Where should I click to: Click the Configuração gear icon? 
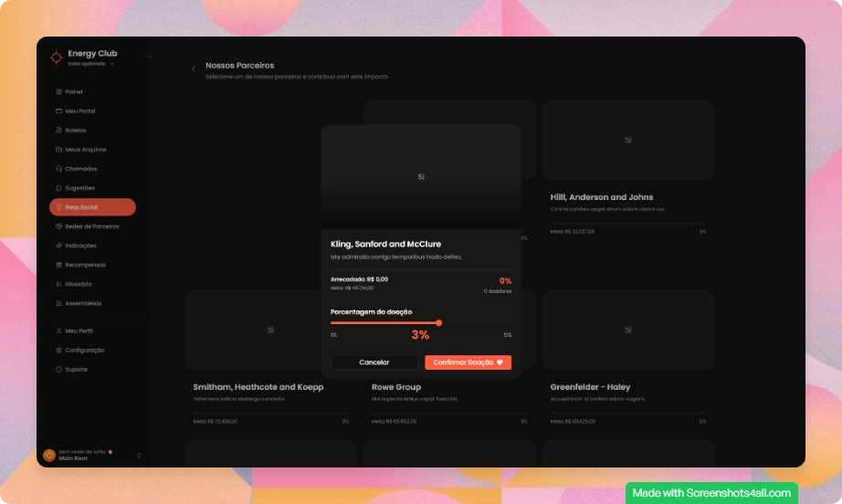point(58,350)
